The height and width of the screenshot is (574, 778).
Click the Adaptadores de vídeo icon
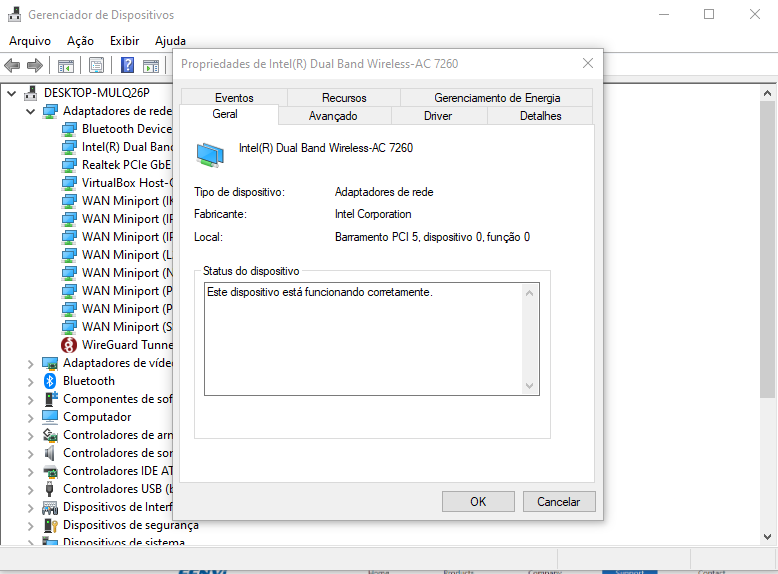pos(50,363)
